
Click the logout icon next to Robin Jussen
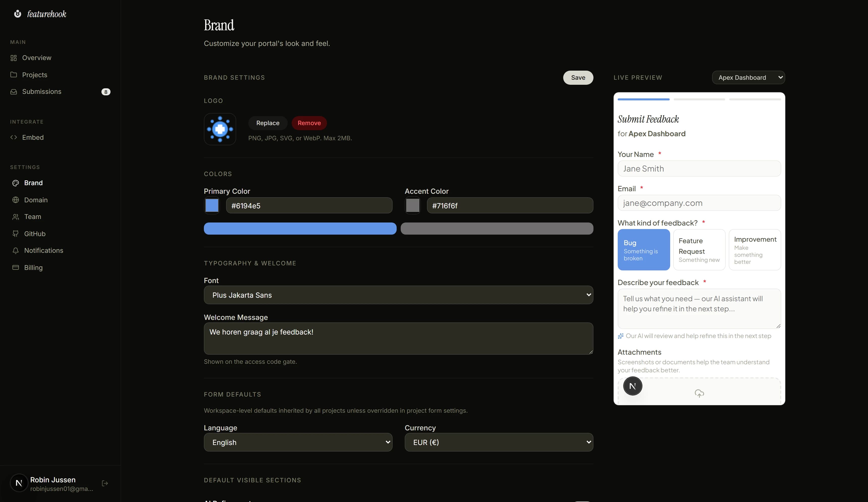pyautogui.click(x=105, y=483)
